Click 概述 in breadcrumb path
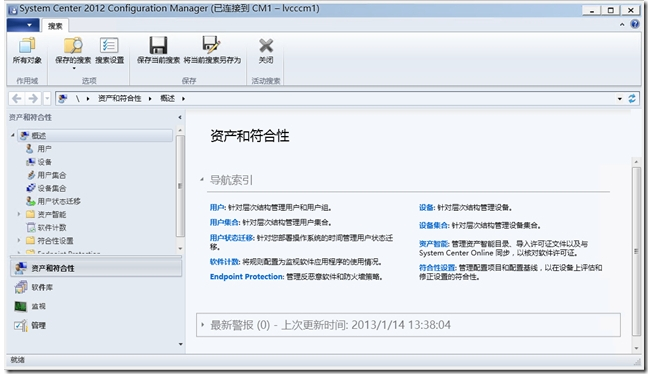 167,98
